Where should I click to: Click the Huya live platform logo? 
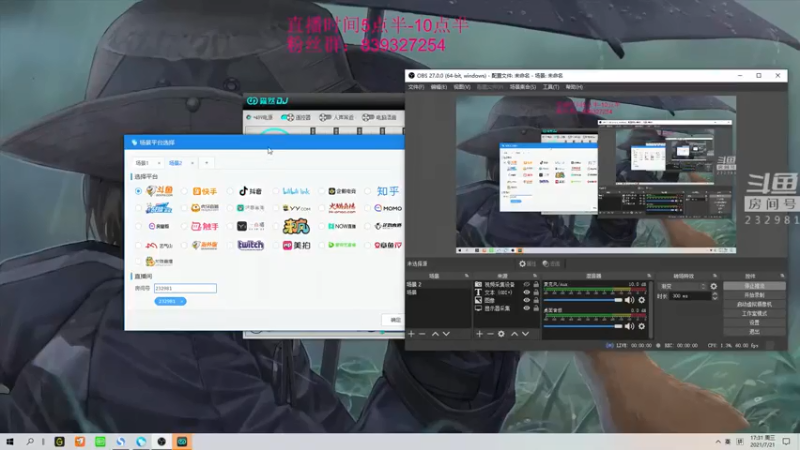205,208
